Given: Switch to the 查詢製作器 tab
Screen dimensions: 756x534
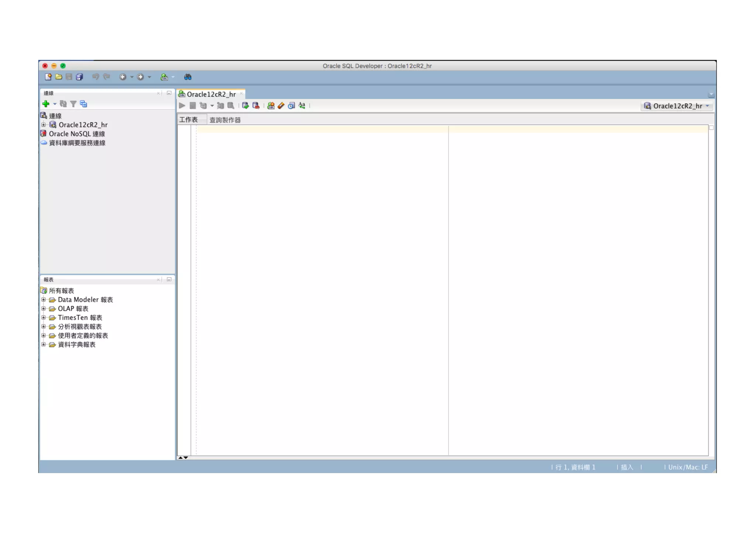Looking at the screenshot, I should tap(225, 120).
